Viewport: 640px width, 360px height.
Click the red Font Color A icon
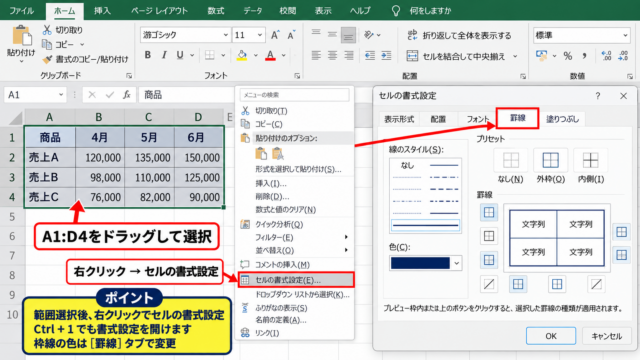(x=270, y=55)
